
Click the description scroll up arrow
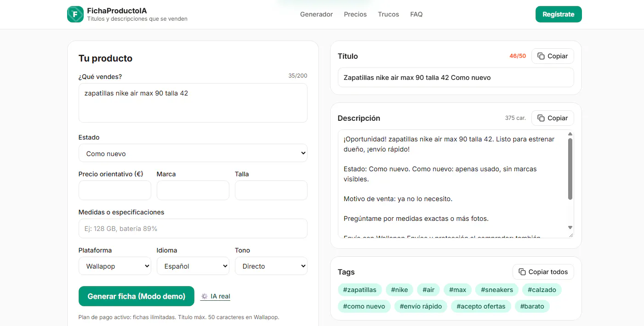tap(570, 134)
